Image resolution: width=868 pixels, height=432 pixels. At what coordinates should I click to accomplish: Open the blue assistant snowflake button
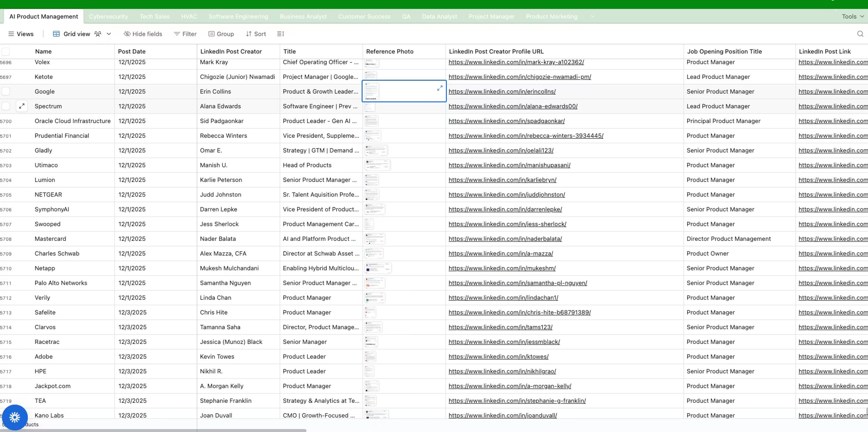tap(15, 417)
